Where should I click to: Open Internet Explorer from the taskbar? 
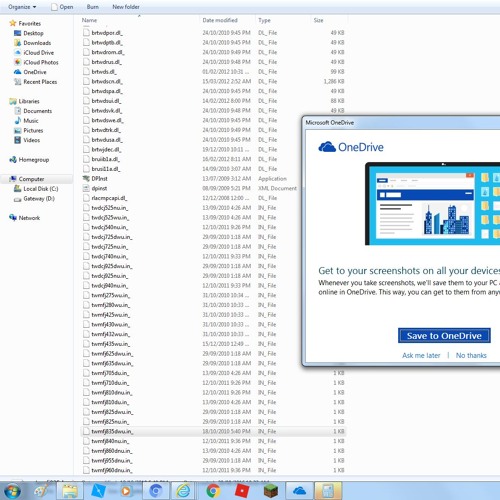point(184,491)
